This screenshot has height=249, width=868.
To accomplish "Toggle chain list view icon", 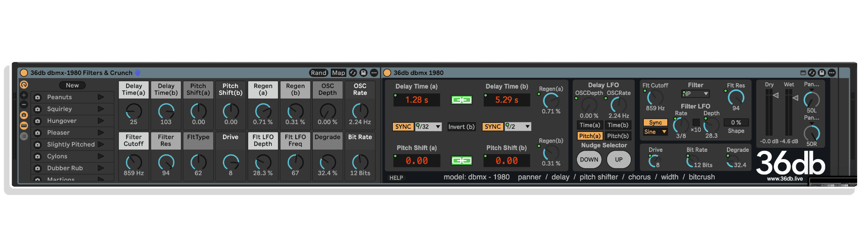I will [x=24, y=126].
